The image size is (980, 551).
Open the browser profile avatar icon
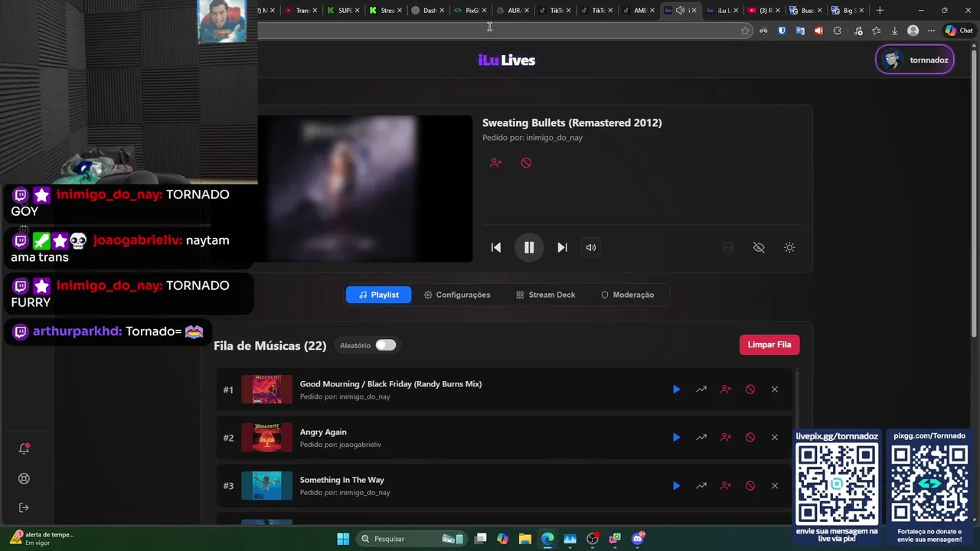coord(913,31)
